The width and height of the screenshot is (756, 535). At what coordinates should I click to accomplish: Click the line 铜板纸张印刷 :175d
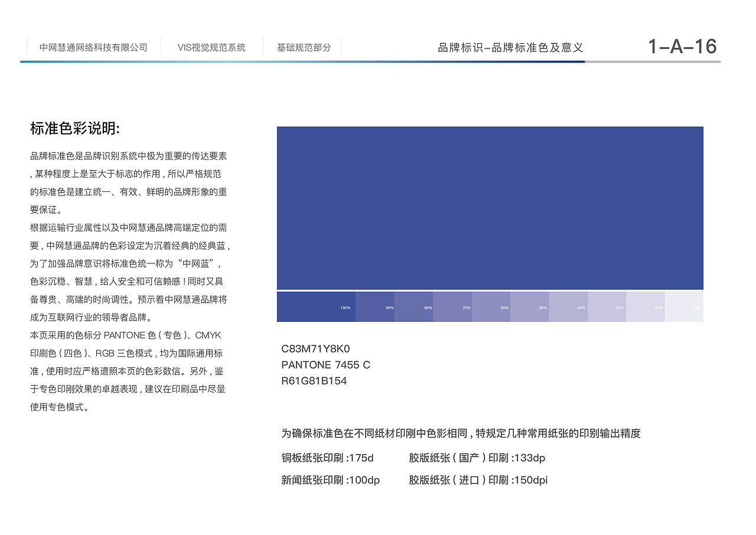click(x=327, y=458)
